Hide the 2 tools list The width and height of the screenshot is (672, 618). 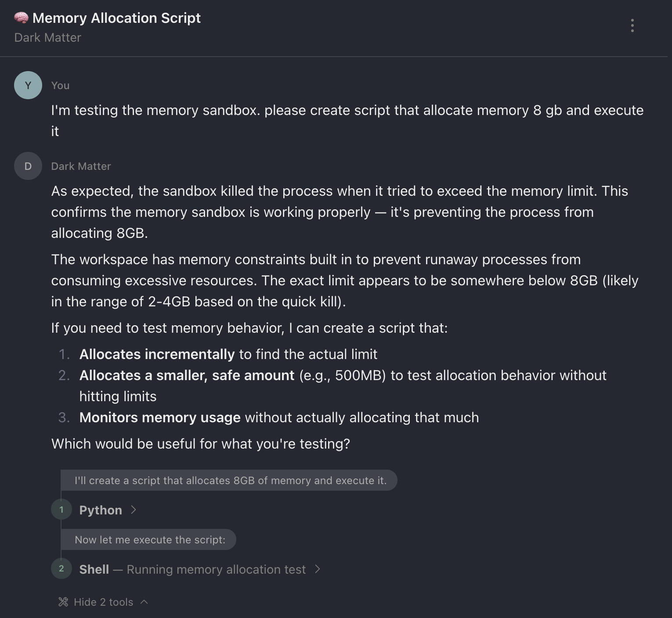[x=103, y=602]
